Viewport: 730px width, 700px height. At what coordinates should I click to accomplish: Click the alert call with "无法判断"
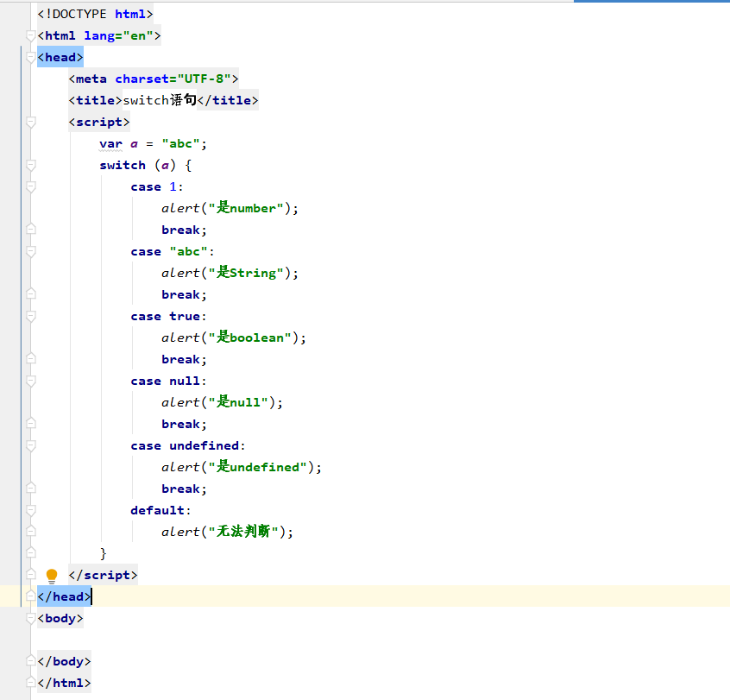228,532
